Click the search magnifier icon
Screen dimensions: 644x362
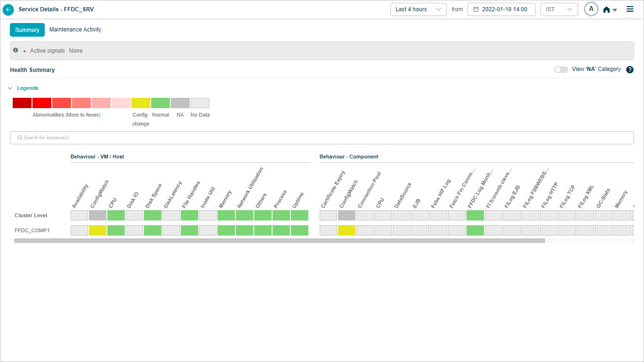coord(20,138)
